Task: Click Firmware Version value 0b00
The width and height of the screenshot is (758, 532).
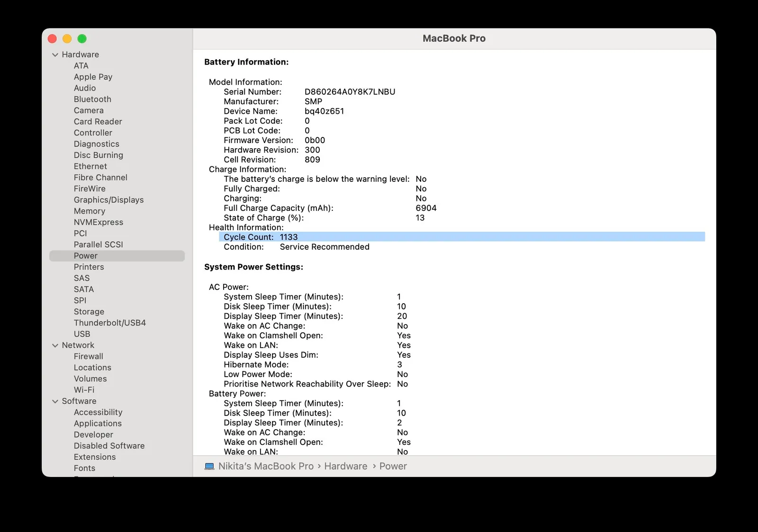Action: tap(315, 141)
